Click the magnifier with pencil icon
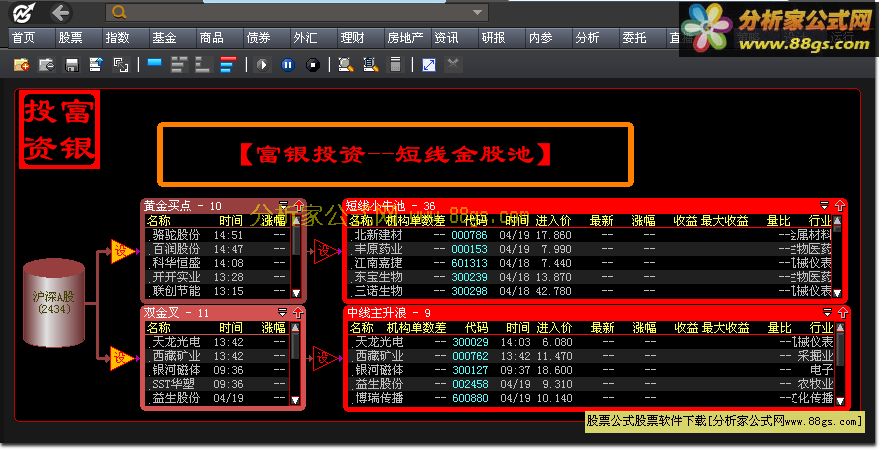Image resolution: width=881 pixels, height=450 pixels. coord(346,65)
